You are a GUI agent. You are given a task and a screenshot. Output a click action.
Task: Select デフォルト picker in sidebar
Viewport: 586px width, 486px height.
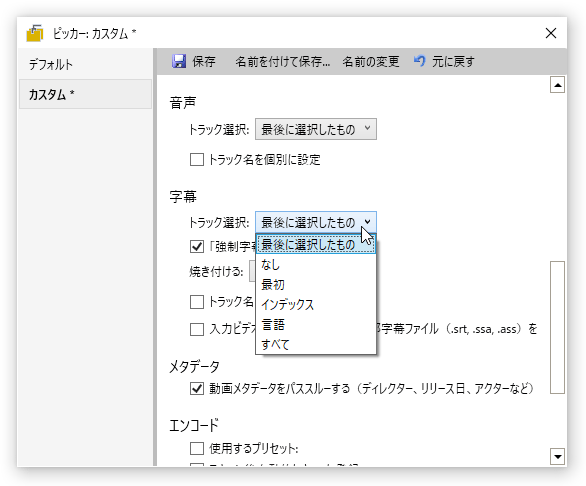tap(86, 64)
